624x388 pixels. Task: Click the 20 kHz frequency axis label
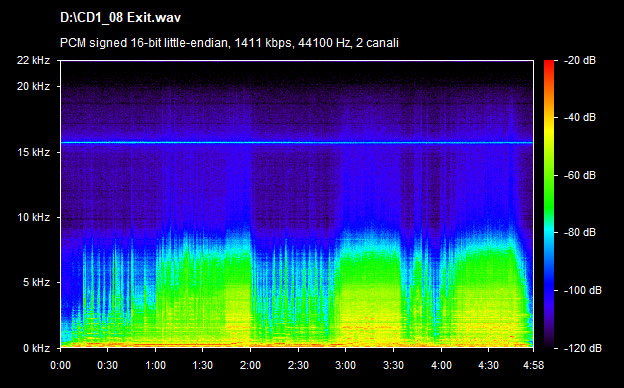coord(33,86)
